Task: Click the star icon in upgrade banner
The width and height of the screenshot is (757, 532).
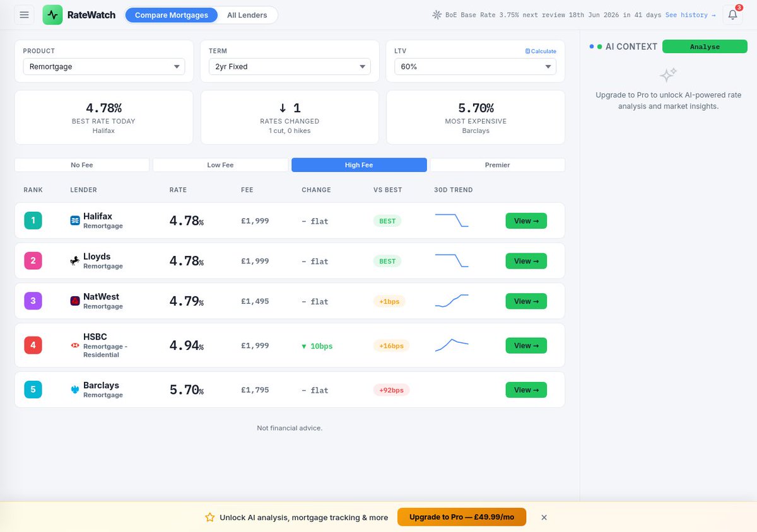Action: 210,517
